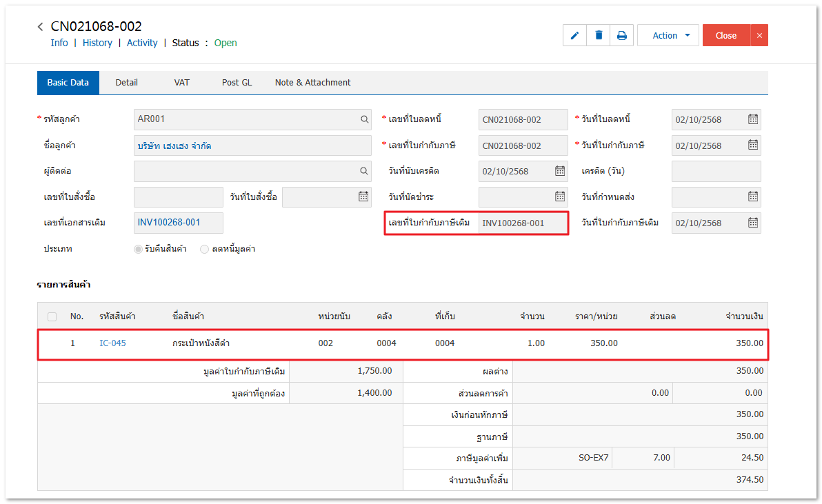Click the History link
The width and height of the screenshot is (822, 504).
point(97,43)
